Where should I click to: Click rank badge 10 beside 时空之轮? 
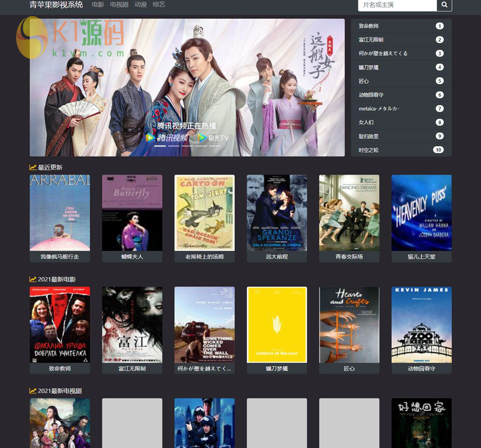[438, 150]
